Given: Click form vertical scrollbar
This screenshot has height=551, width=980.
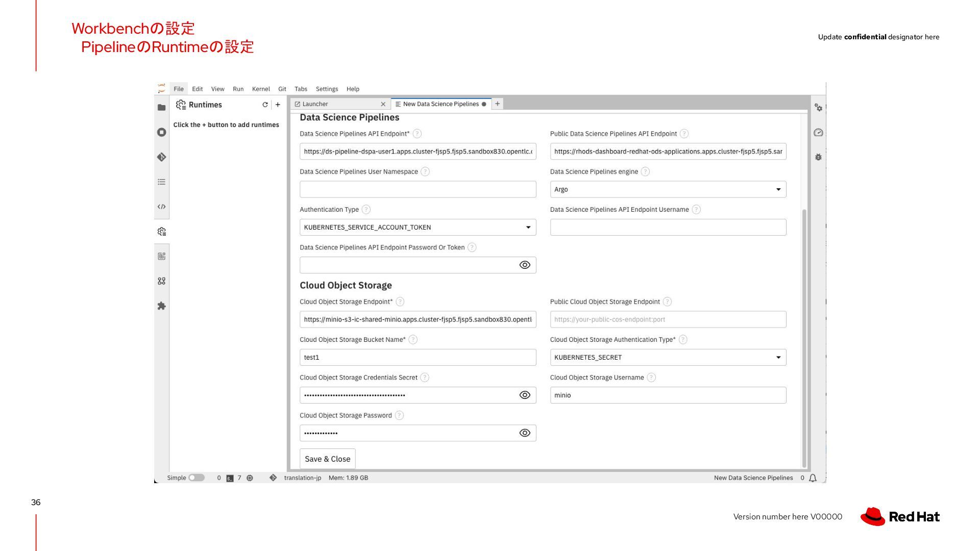Looking at the screenshot, I should coord(804,338).
